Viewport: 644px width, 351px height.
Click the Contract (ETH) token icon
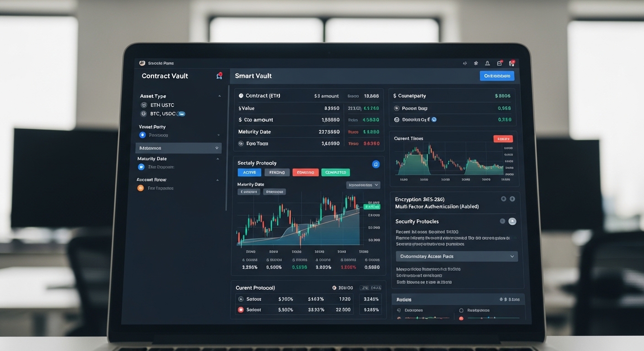(x=241, y=96)
